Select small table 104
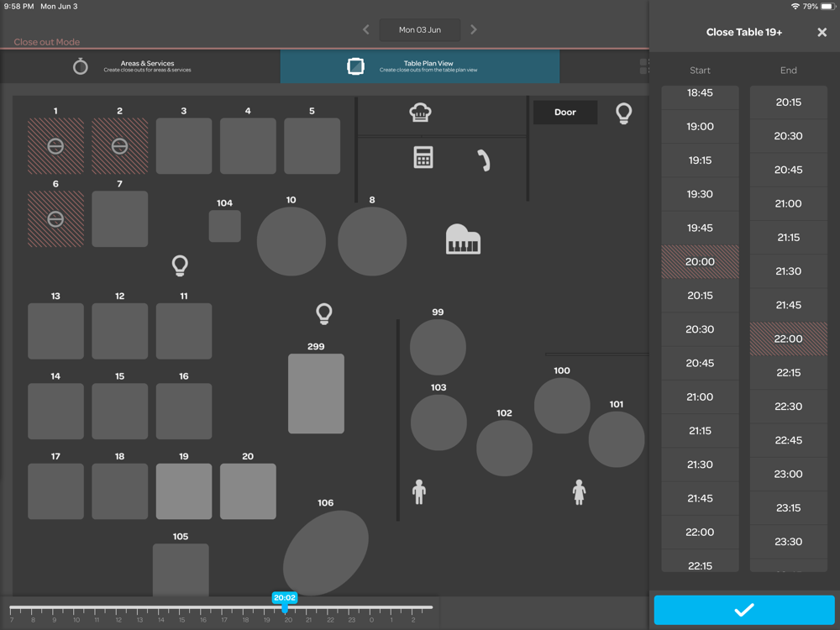840x630 pixels. [x=225, y=226]
